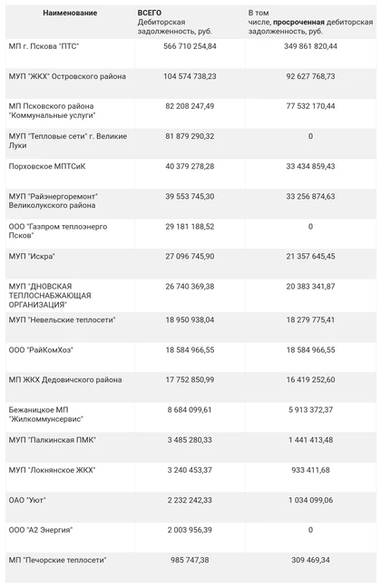Click the total 17 752 850,99
The height and width of the screenshot is (588, 381).
(x=190, y=380)
